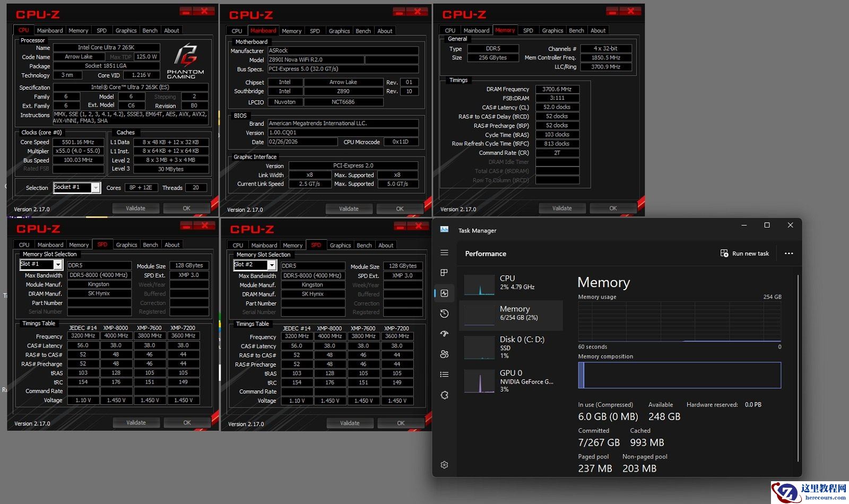Click the '30 MBytes' Level 3 cache value
This screenshot has width=849, height=504.
(171, 169)
